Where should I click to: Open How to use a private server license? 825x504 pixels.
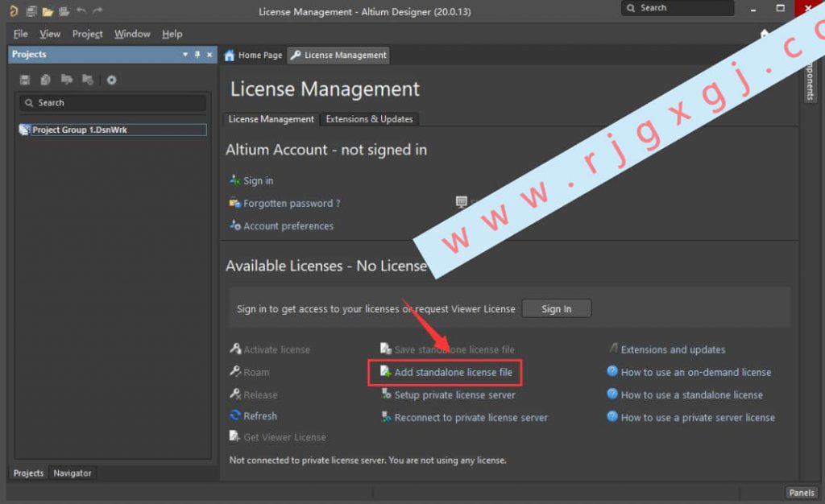point(691,418)
